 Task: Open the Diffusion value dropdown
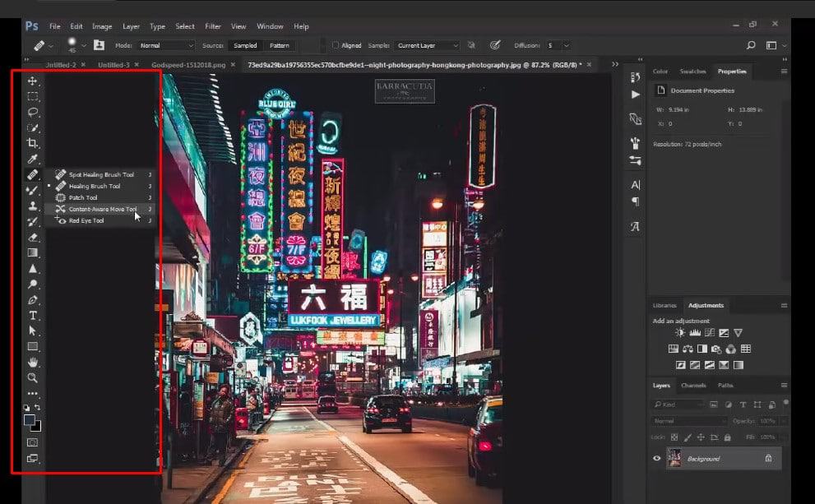(566, 46)
